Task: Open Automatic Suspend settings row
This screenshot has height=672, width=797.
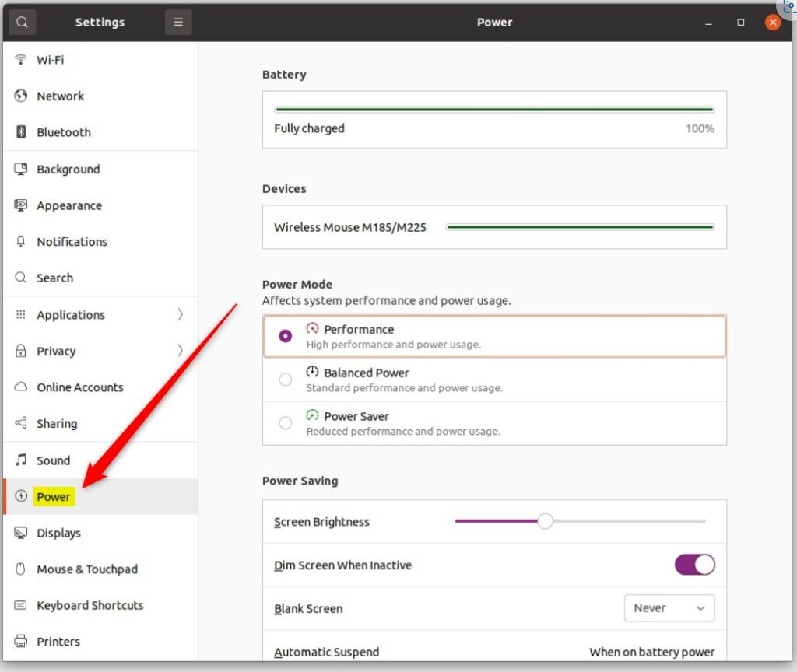Action: click(494, 652)
